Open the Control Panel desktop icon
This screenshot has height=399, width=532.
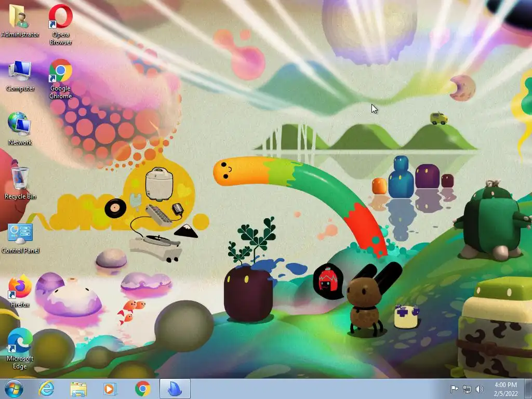point(20,238)
